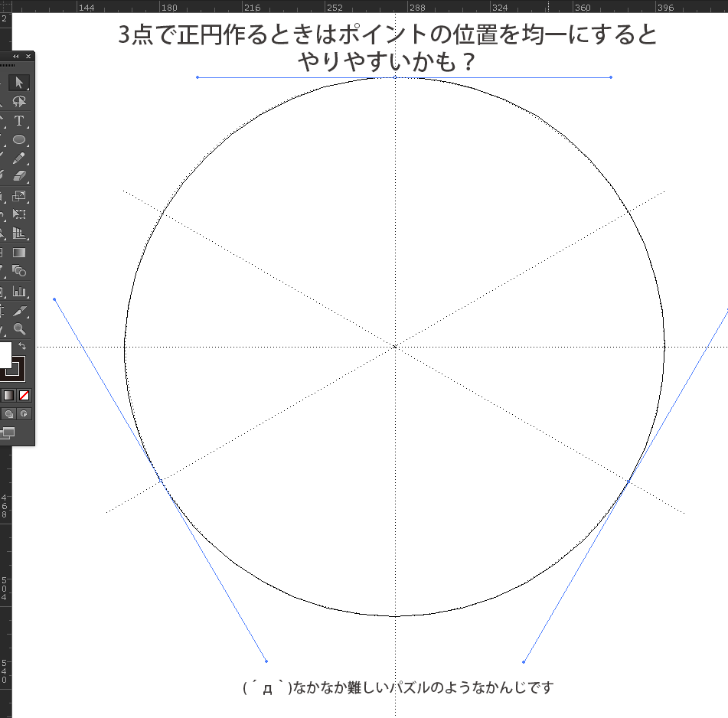Set paint mode to Gradient
The width and height of the screenshot is (728, 718).
tap(9, 396)
